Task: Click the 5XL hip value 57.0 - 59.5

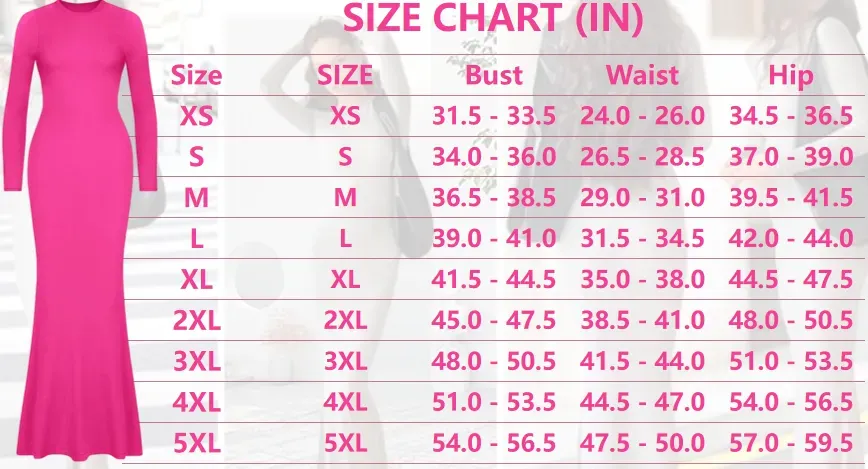Action: (x=790, y=444)
